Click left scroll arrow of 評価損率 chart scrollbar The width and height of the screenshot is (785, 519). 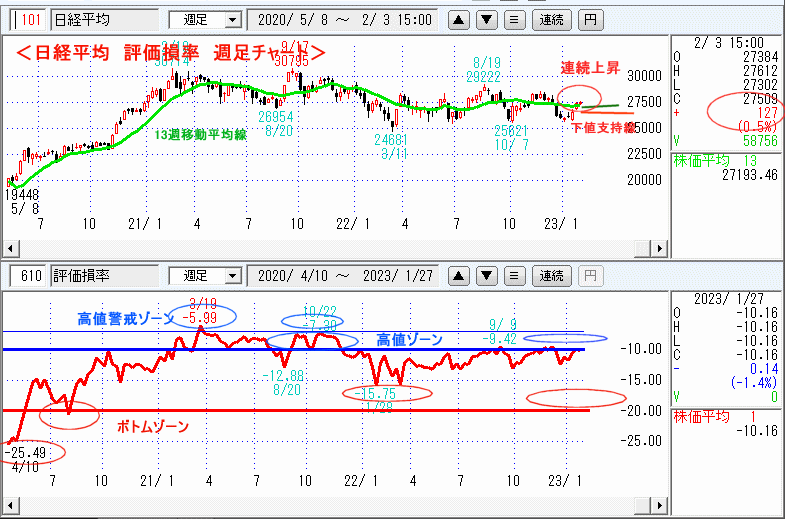[x=10, y=505]
